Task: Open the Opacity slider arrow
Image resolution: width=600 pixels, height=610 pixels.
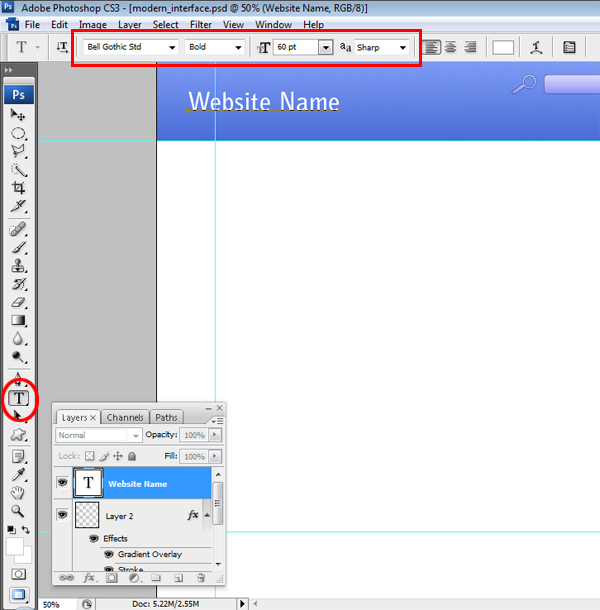Action: [x=215, y=435]
